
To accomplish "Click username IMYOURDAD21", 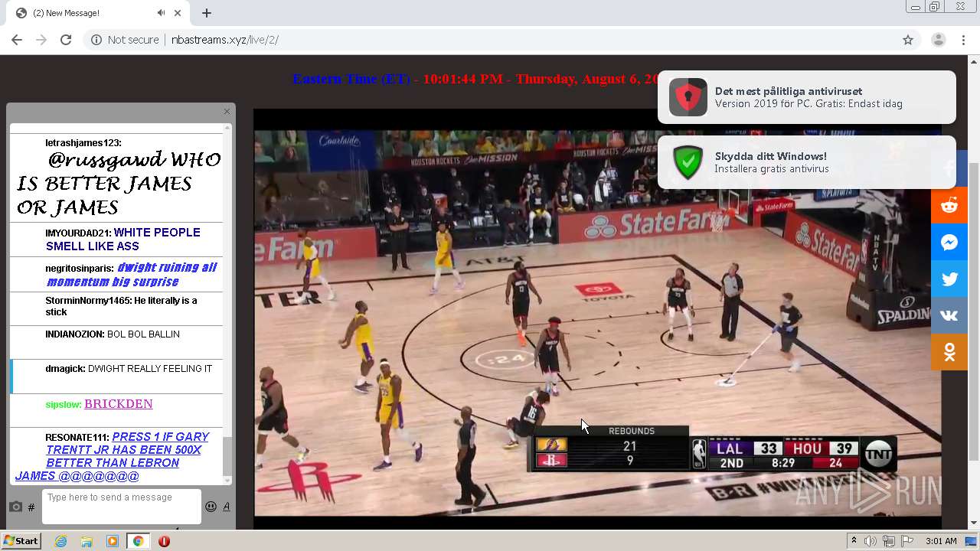I will pyautogui.click(x=78, y=233).
